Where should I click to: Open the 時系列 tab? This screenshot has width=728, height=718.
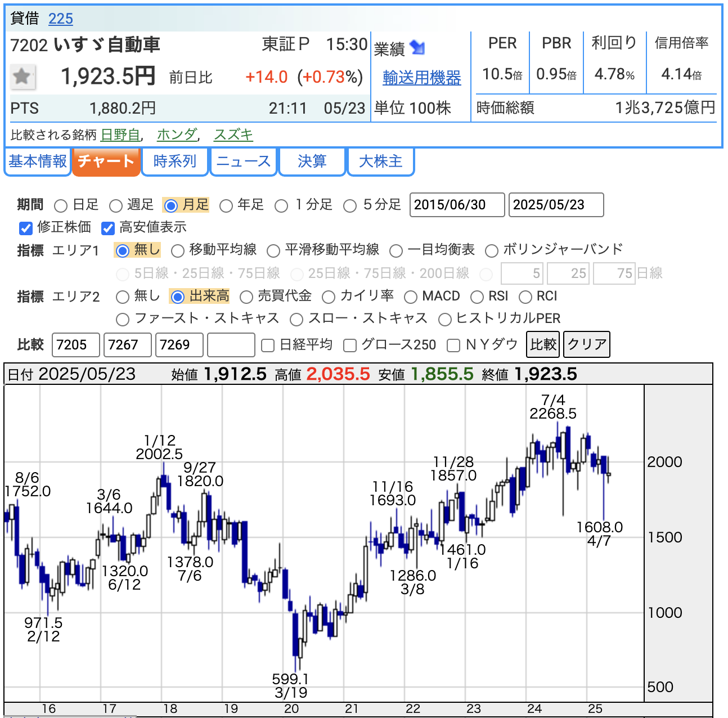175,161
